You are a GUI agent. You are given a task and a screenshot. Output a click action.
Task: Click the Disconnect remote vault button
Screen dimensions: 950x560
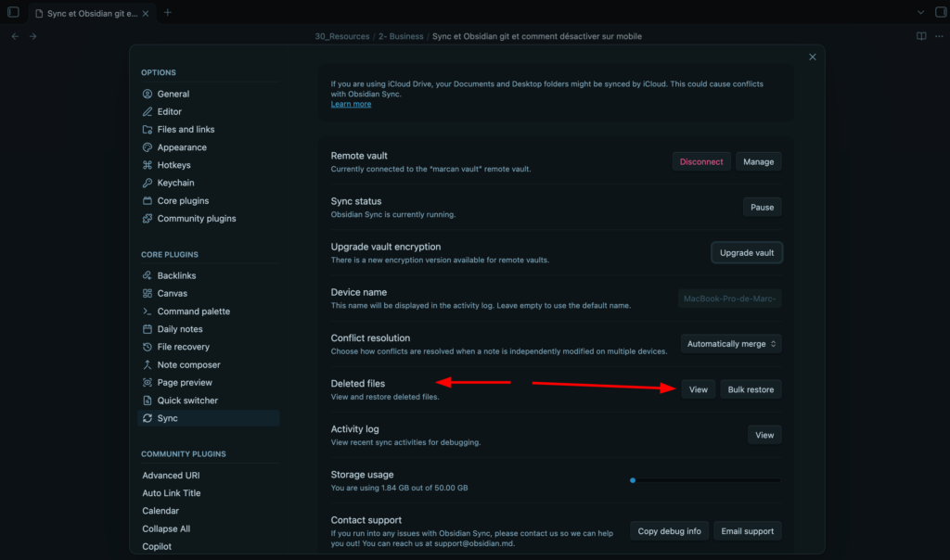point(701,161)
